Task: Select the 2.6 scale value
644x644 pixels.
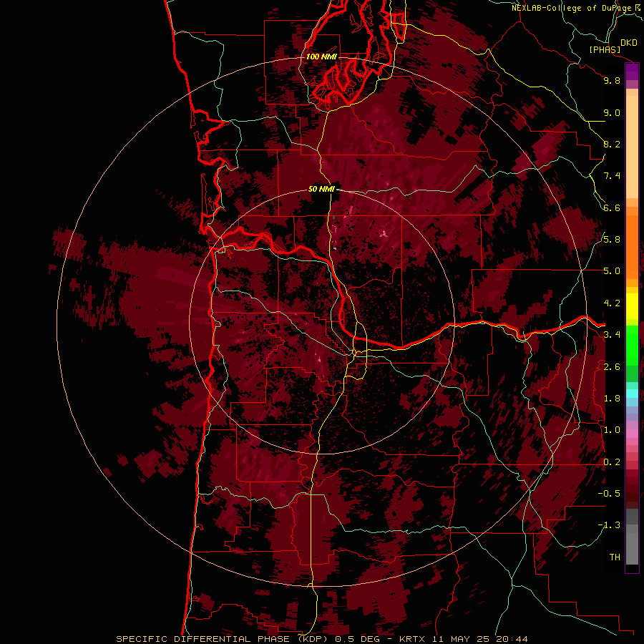Action: [612, 367]
